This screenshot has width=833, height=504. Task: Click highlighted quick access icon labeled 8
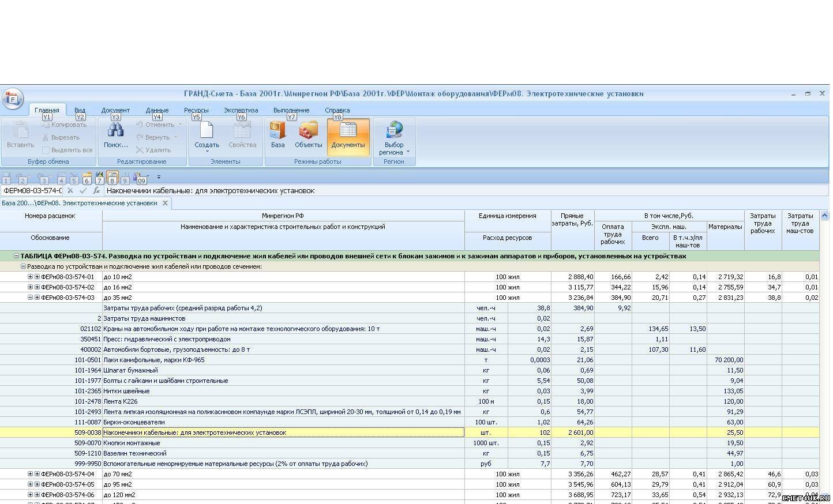click(x=112, y=177)
